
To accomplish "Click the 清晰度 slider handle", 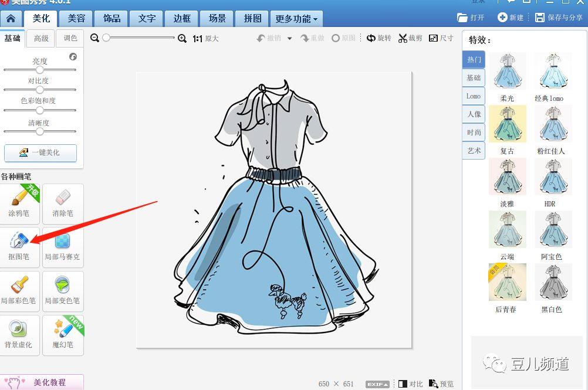I will [x=40, y=131].
